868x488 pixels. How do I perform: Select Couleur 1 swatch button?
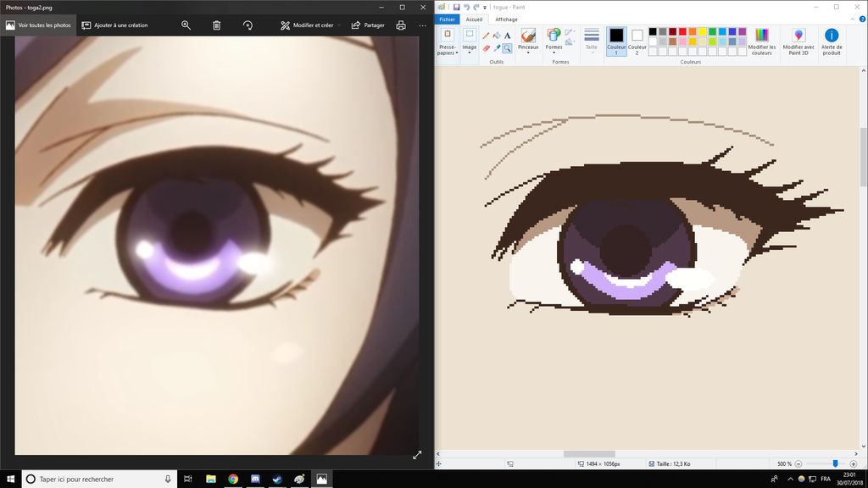(616, 41)
